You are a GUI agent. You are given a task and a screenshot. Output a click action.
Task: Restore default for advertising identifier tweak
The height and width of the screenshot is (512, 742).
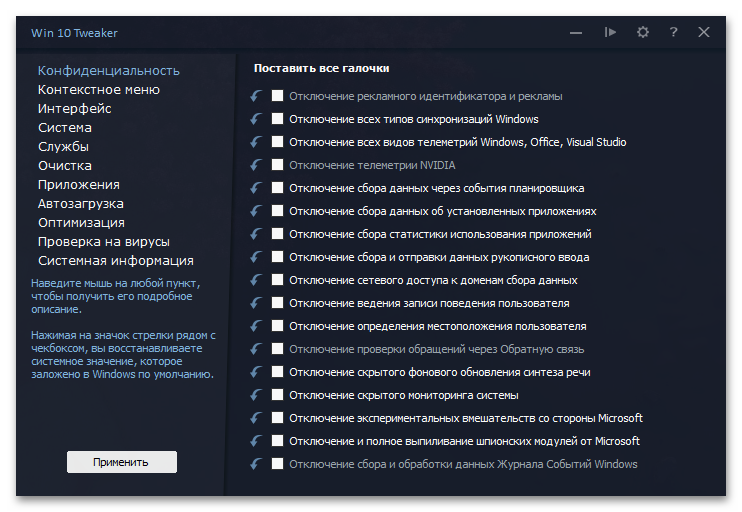pyautogui.click(x=256, y=96)
